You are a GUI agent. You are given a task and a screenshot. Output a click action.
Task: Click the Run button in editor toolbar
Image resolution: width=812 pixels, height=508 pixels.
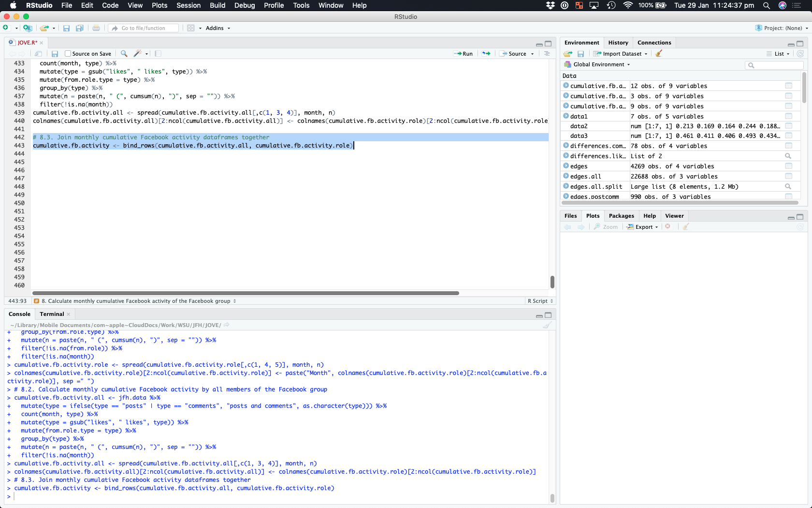pos(464,54)
